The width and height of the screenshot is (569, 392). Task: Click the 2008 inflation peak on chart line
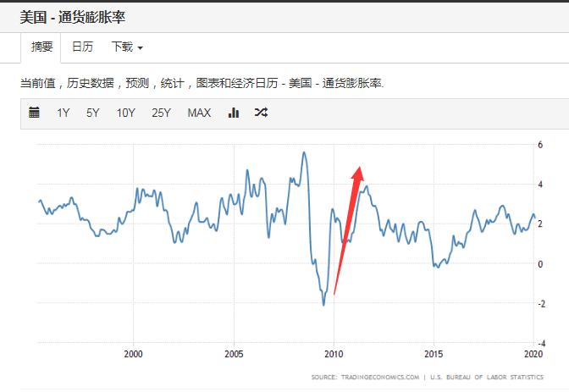click(304, 152)
